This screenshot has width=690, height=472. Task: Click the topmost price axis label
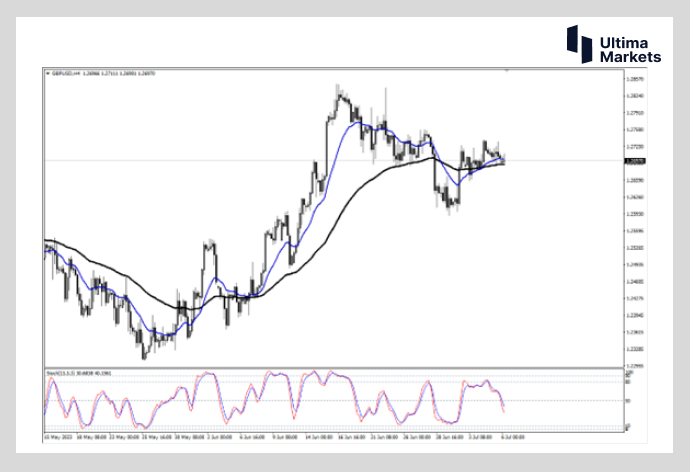634,79
